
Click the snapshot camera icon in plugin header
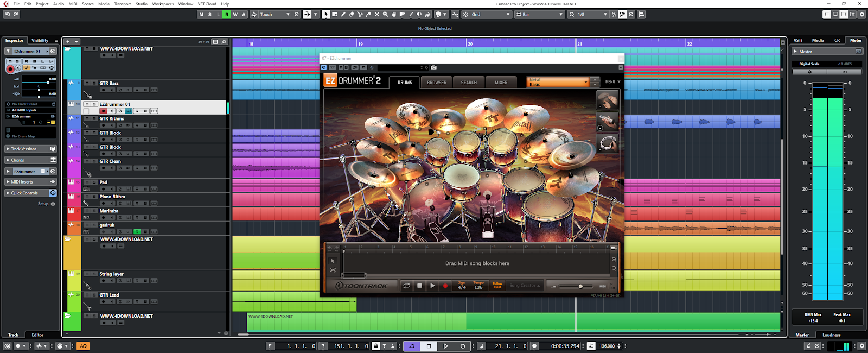point(433,67)
